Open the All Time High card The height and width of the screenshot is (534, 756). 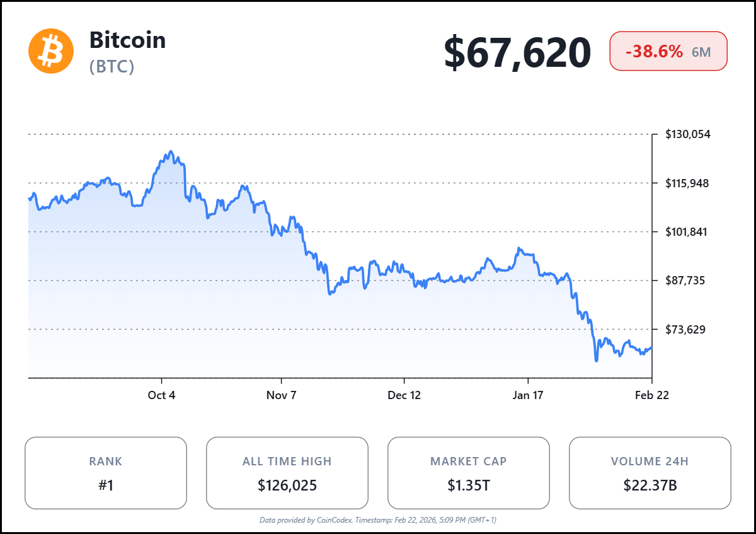point(287,473)
